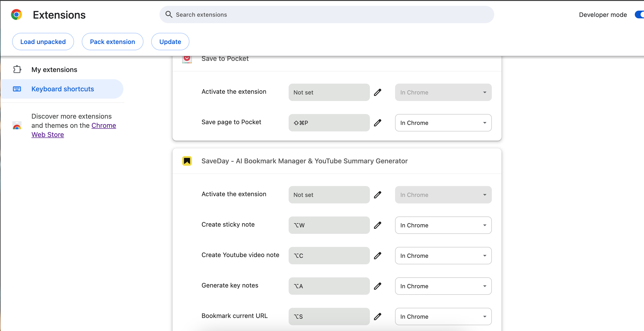Click SaveDay 'Not set' shortcut field
The image size is (644, 331).
pos(329,195)
